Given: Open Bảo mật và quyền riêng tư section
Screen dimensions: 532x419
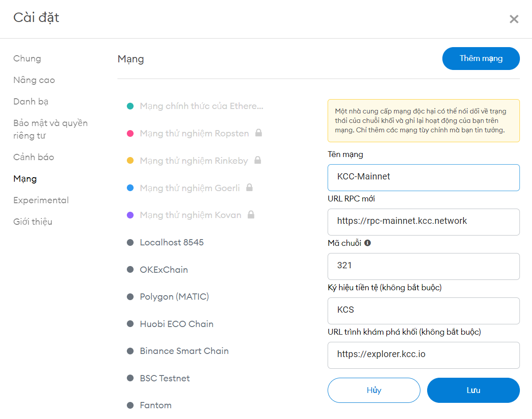Looking at the screenshot, I should 50,129.
